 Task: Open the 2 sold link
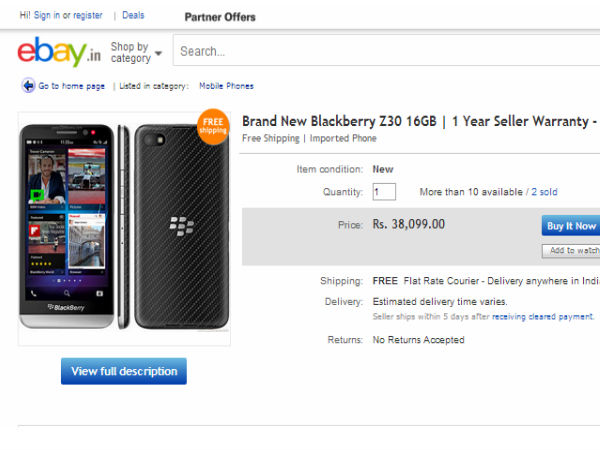coord(544,191)
